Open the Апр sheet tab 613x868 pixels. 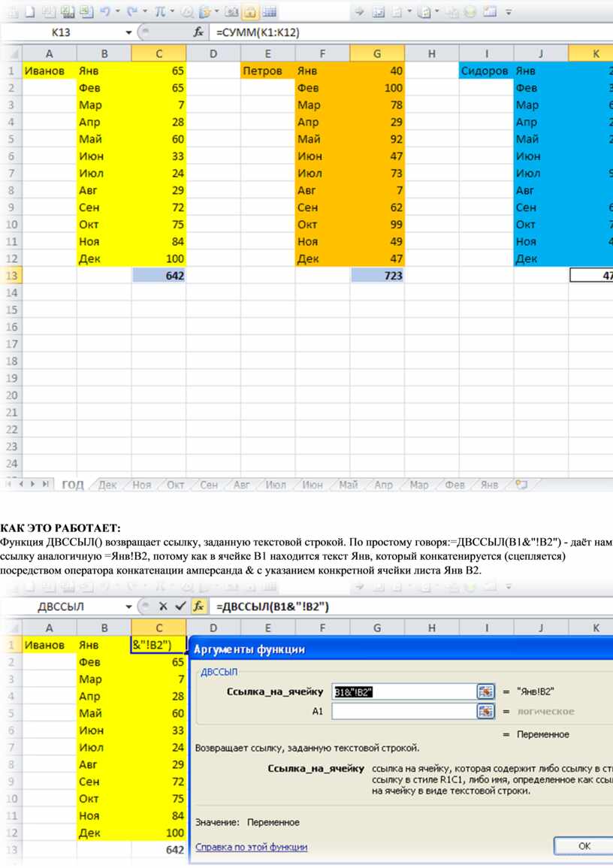coord(383,485)
